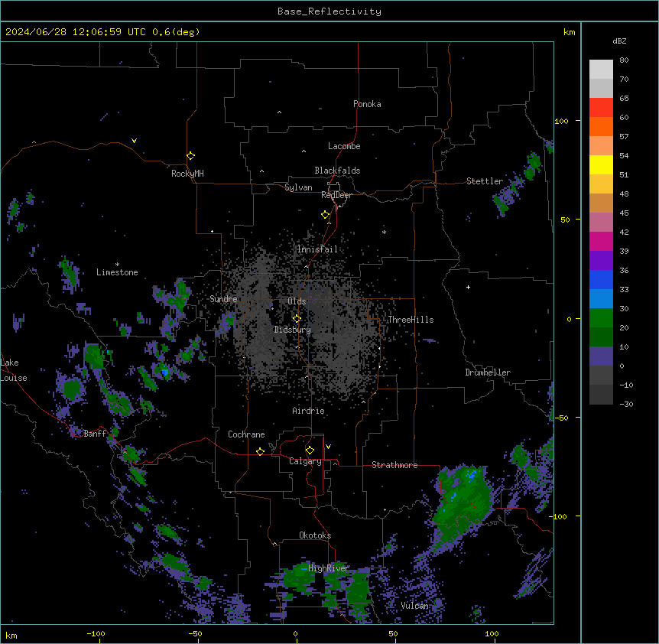This screenshot has height=644, width=659.
Task: Click the Vulcan label
Action: [415, 606]
